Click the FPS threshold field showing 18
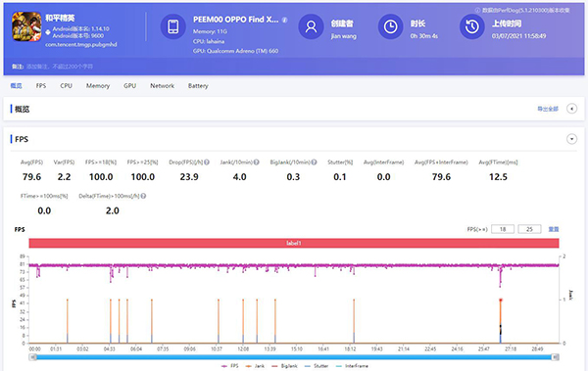The image size is (588, 371). tap(503, 229)
